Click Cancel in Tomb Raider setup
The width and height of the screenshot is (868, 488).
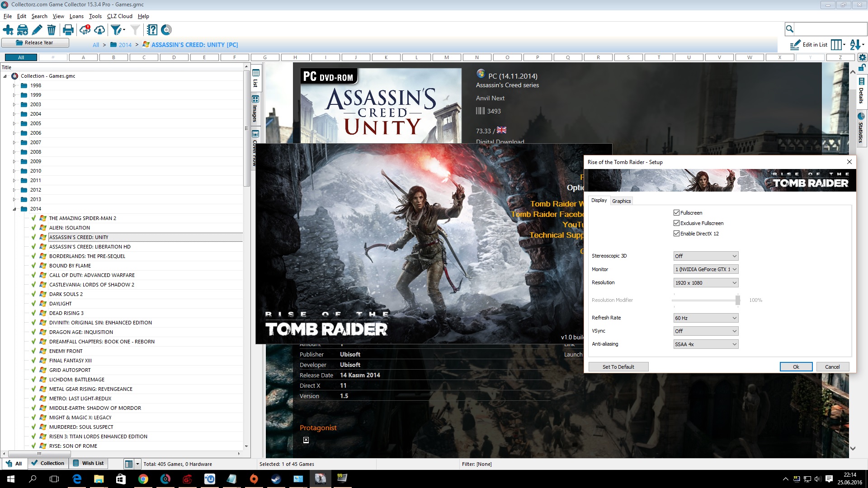point(832,367)
